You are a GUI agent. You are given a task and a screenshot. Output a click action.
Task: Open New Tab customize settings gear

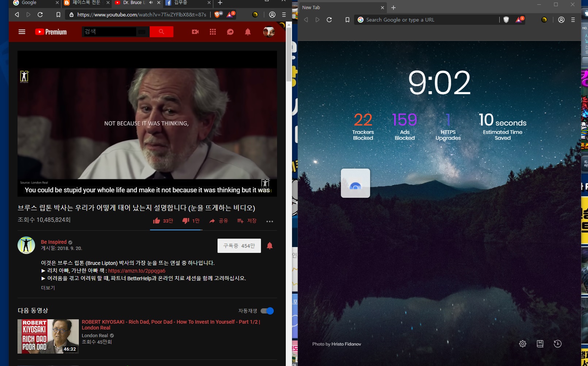click(523, 344)
